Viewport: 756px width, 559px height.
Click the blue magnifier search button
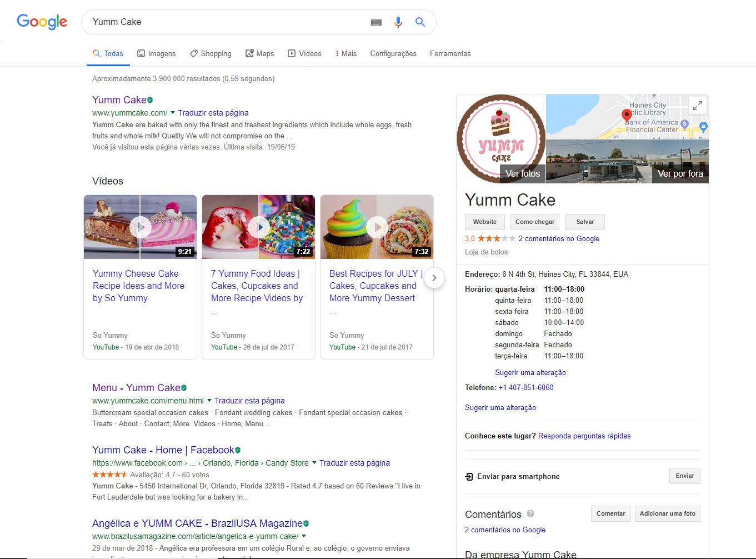pyautogui.click(x=420, y=22)
